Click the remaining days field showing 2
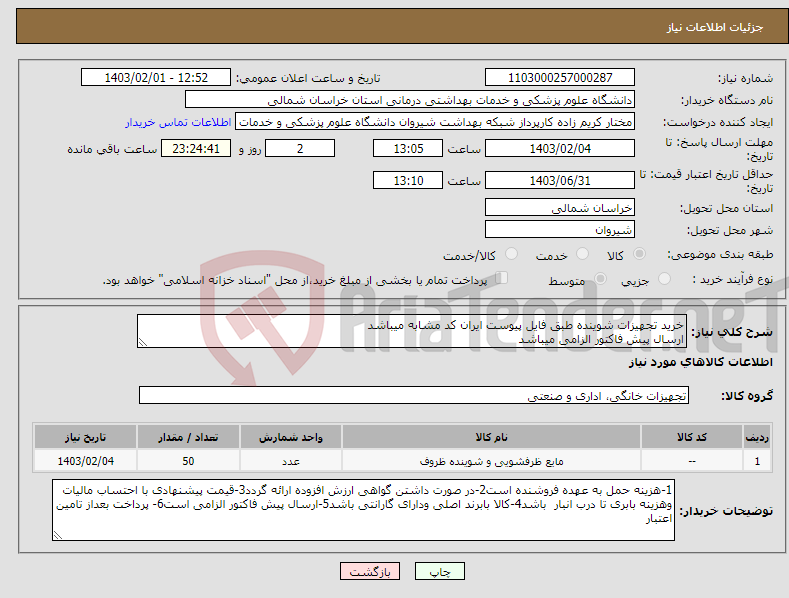Image resolution: width=789 pixels, height=598 pixels. click(x=300, y=148)
